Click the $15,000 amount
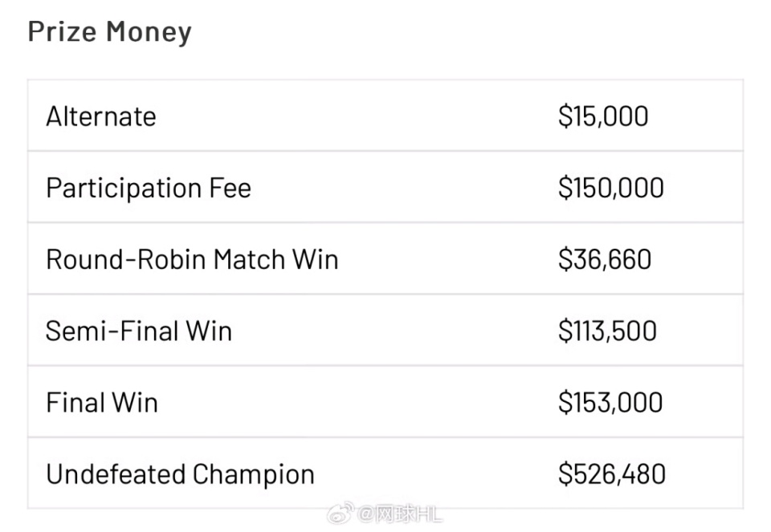 click(603, 116)
